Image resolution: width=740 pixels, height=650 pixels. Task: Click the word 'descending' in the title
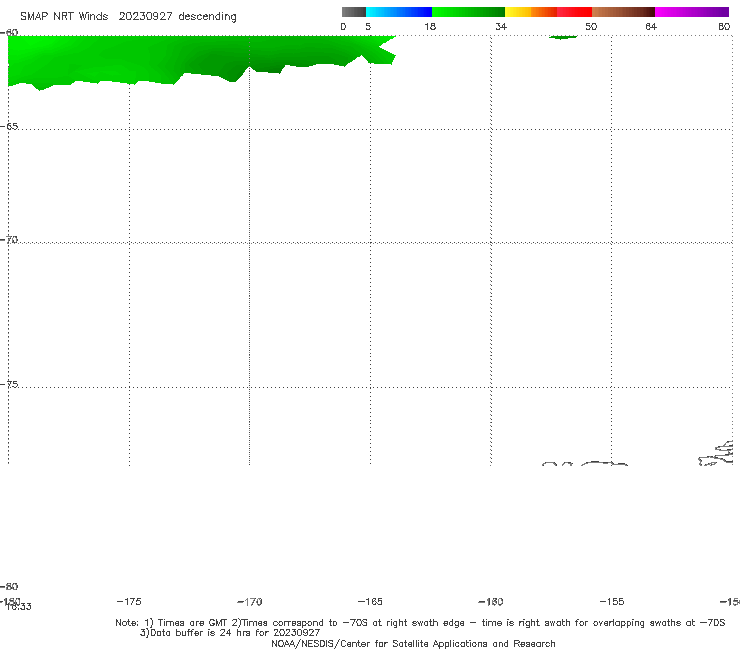(x=207, y=17)
